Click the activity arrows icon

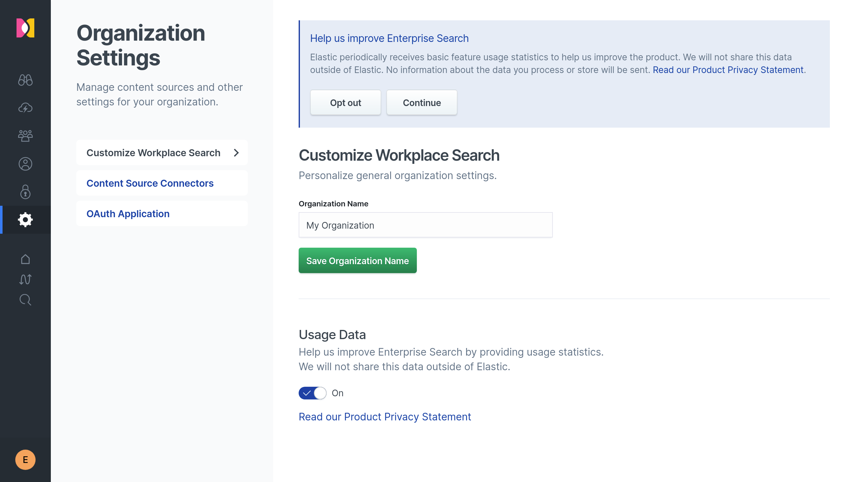(x=25, y=279)
